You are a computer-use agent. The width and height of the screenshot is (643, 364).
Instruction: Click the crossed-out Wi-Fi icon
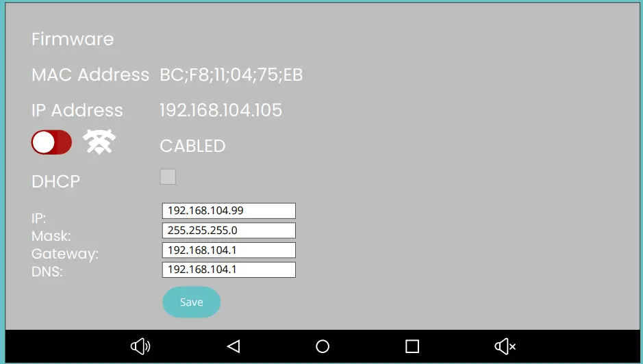click(x=99, y=142)
